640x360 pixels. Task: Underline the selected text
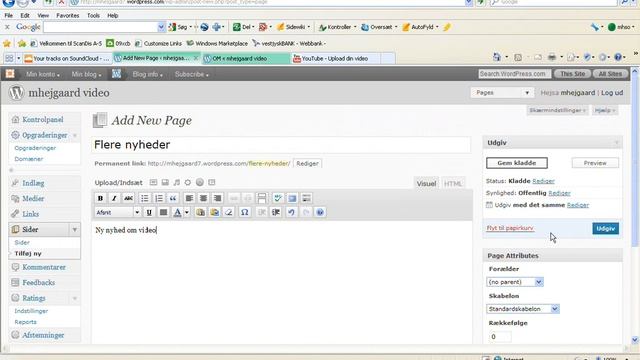pos(149,212)
